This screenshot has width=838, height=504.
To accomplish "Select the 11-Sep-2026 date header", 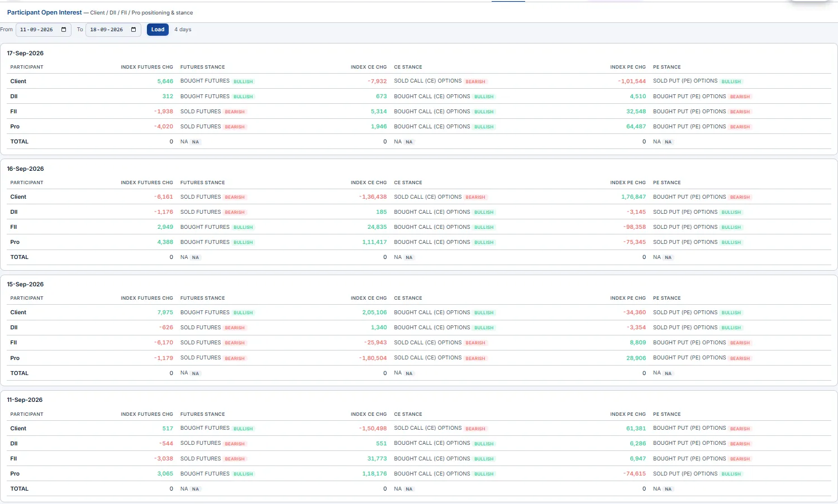I will click(x=25, y=400).
